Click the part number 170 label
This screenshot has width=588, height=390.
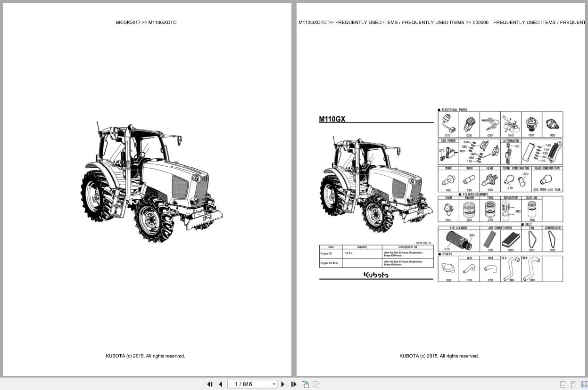coord(542,161)
